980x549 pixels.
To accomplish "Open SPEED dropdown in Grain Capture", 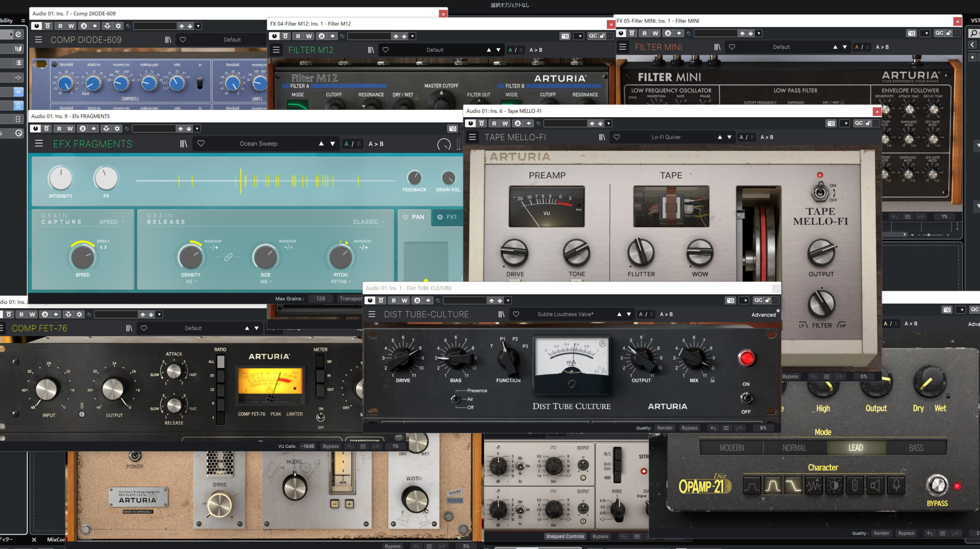I will 112,222.
